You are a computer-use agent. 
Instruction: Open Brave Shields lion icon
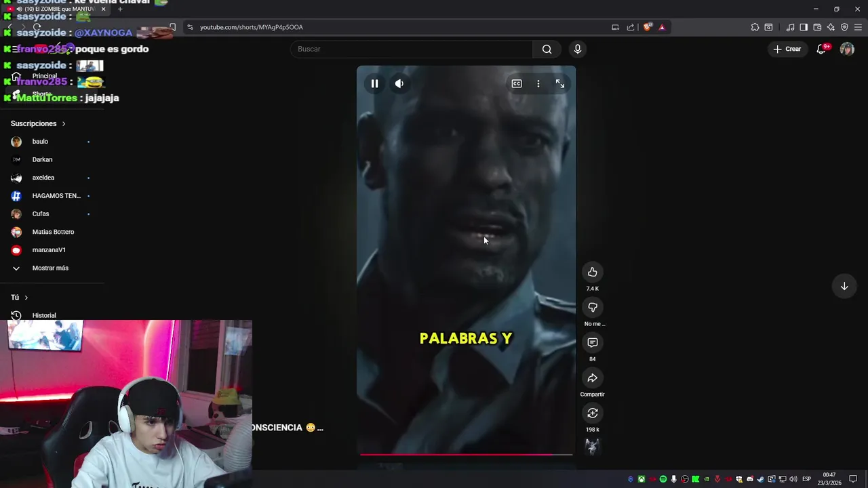click(648, 27)
